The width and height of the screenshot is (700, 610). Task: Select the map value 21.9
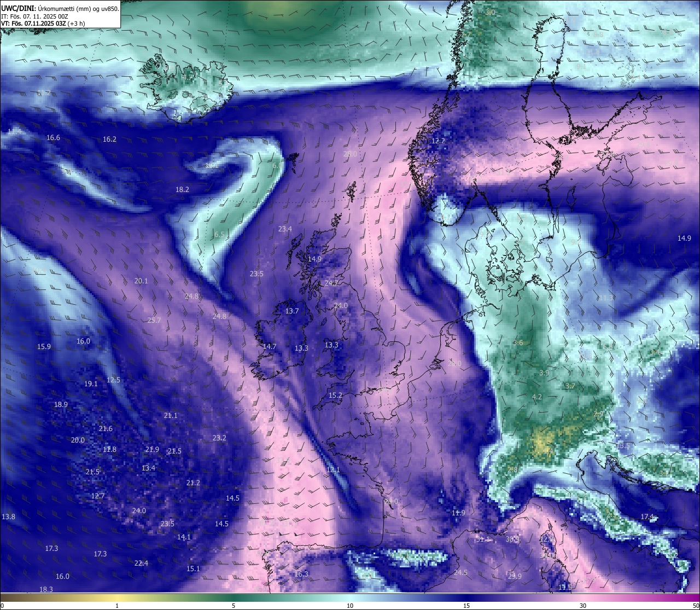coord(152,450)
